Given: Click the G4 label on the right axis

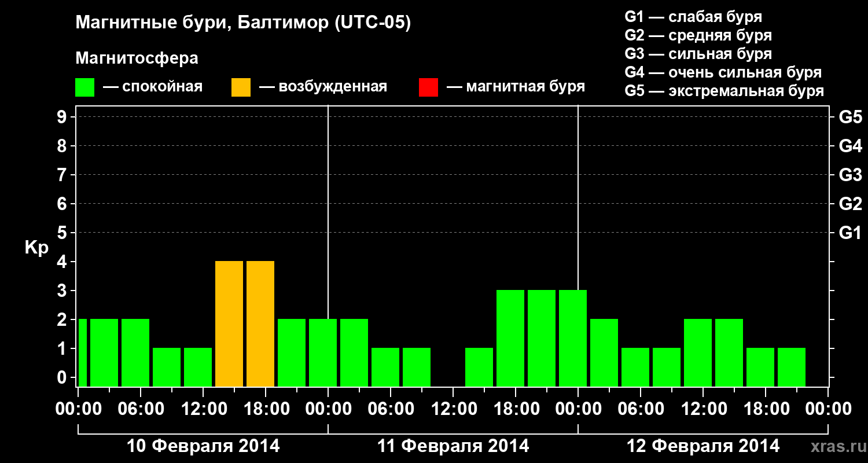Looking at the screenshot, I should pos(850,146).
